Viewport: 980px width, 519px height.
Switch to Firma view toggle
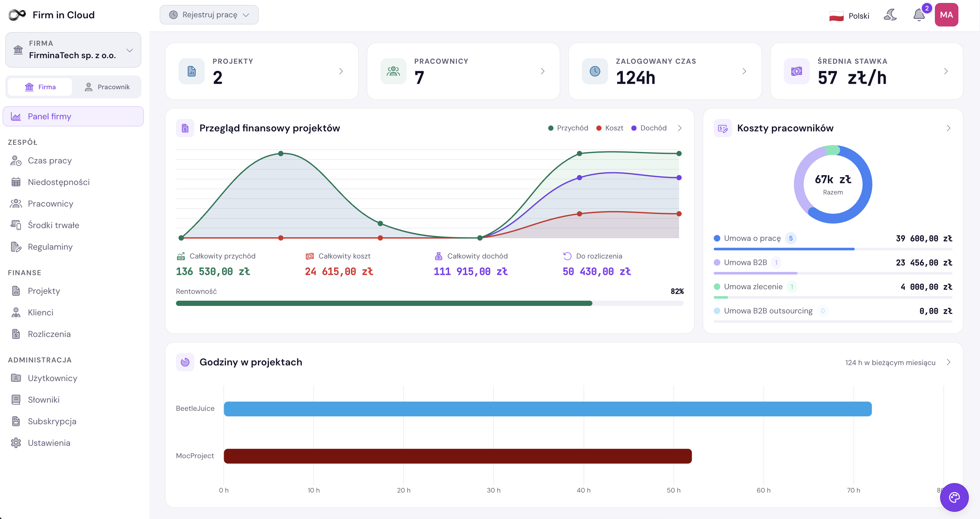40,87
